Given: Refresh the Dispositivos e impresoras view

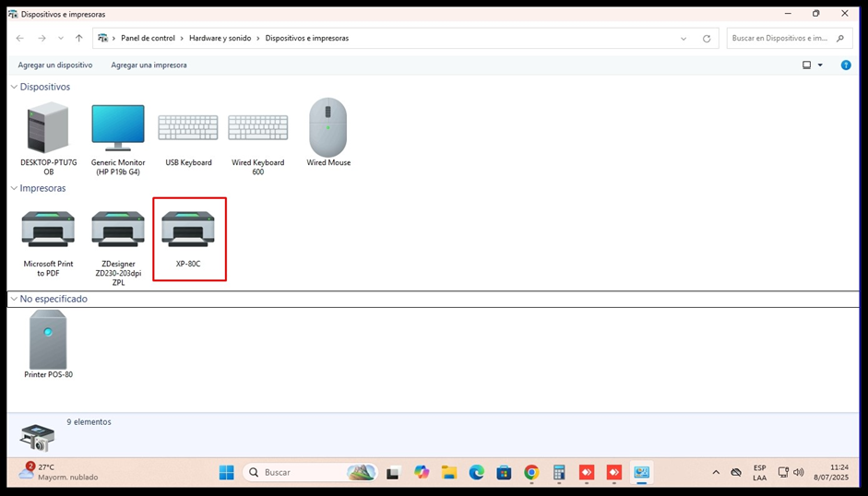Looking at the screenshot, I should click(707, 39).
